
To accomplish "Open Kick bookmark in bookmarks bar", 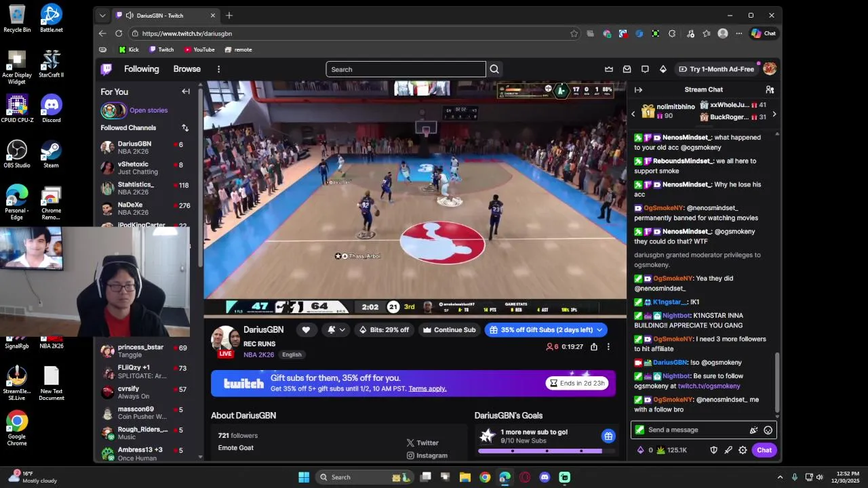I will point(129,49).
